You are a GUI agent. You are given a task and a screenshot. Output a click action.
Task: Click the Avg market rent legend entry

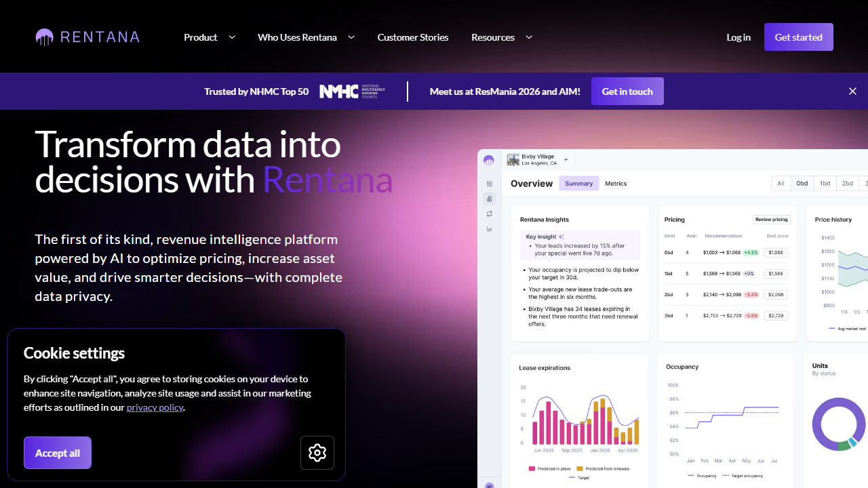pyautogui.click(x=847, y=329)
